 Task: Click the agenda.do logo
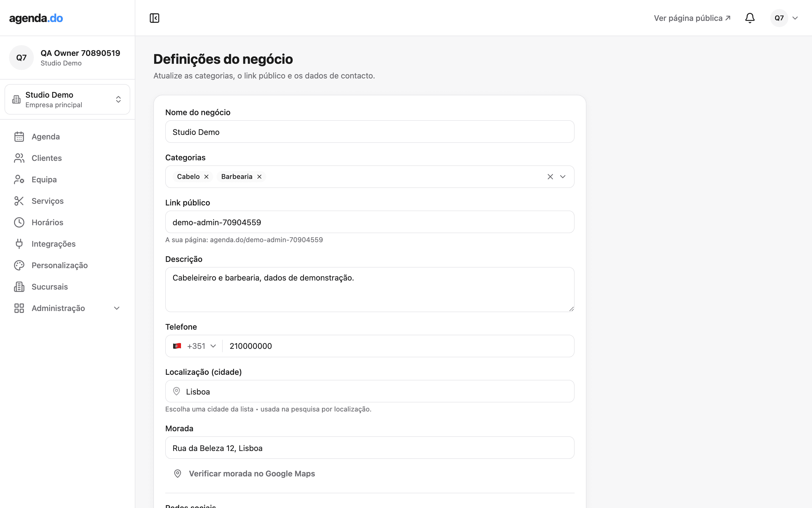click(36, 18)
